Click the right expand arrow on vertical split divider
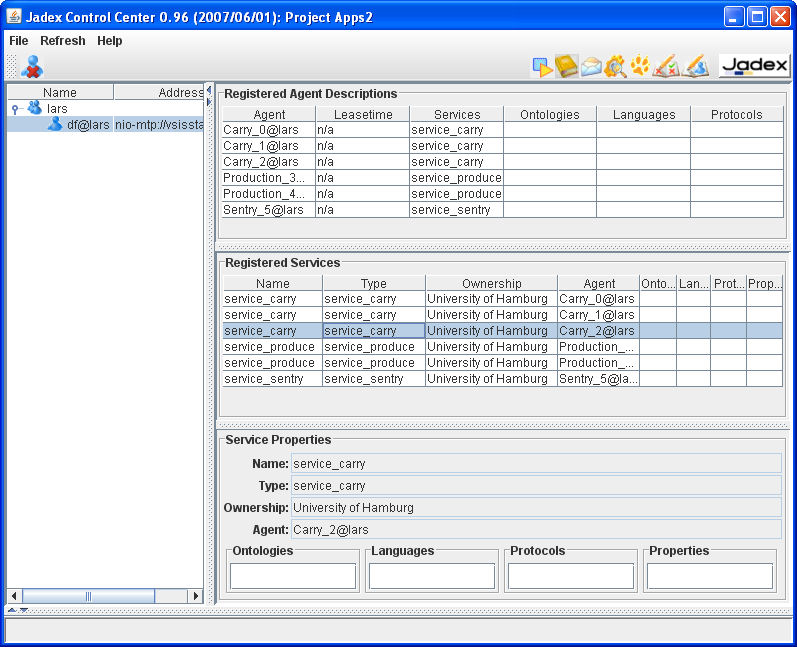 point(208,102)
